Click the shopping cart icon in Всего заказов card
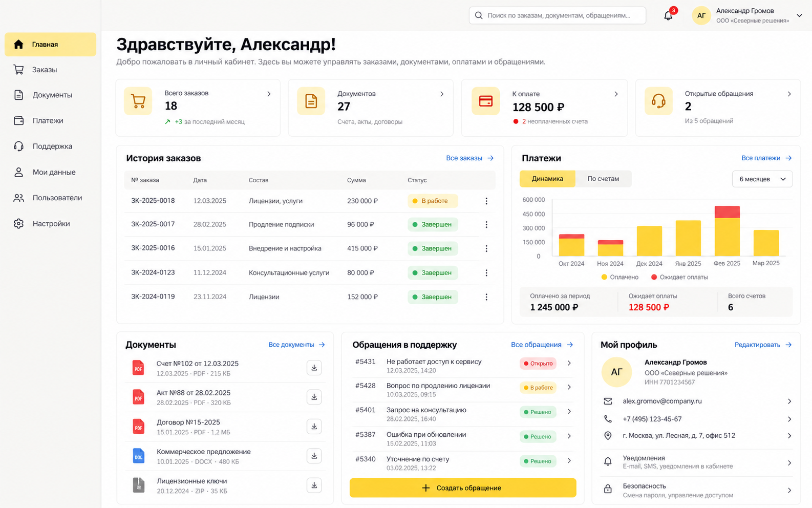Screen dimensions: 812x508 pyautogui.click(x=138, y=101)
